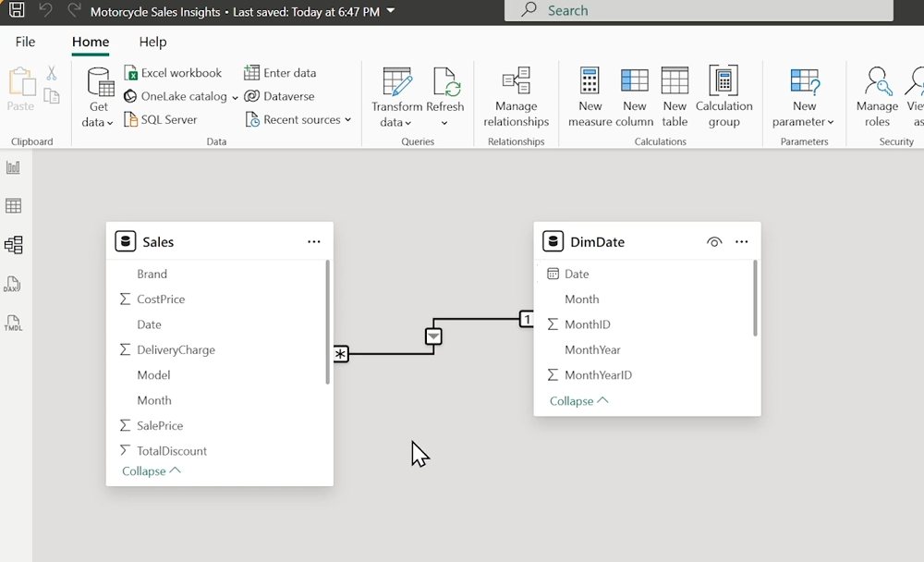Image resolution: width=924 pixels, height=562 pixels.
Task: Open the TMDL view icon
Action: [x=14, y=323]
